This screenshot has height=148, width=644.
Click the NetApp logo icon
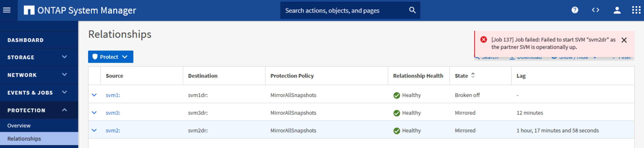pos(29,10)
